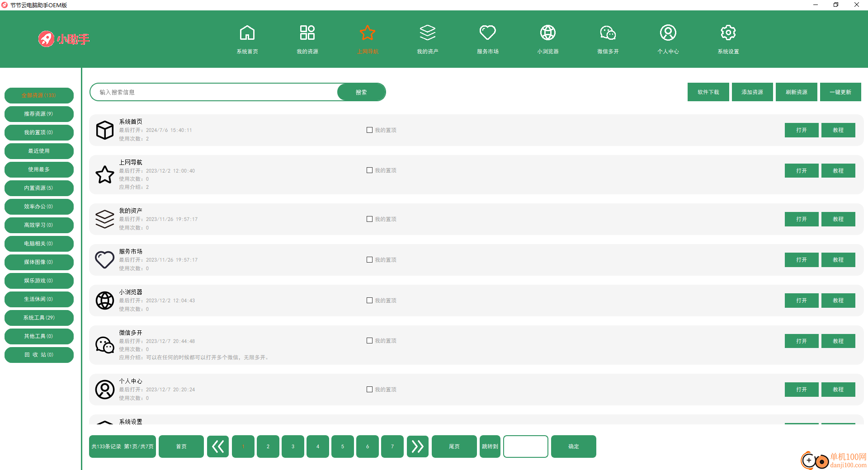
Task: Select 效率办公 (0) category
Action: tap(39, 207)
